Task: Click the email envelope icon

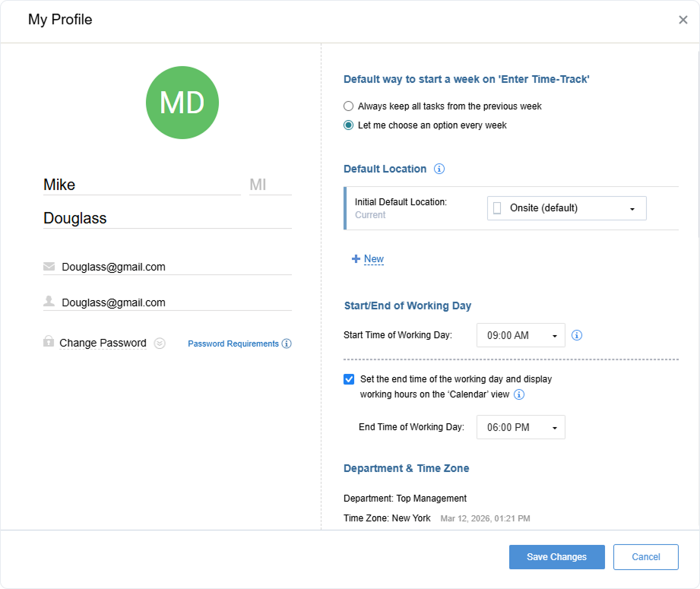Action: [x=49, y=265]
